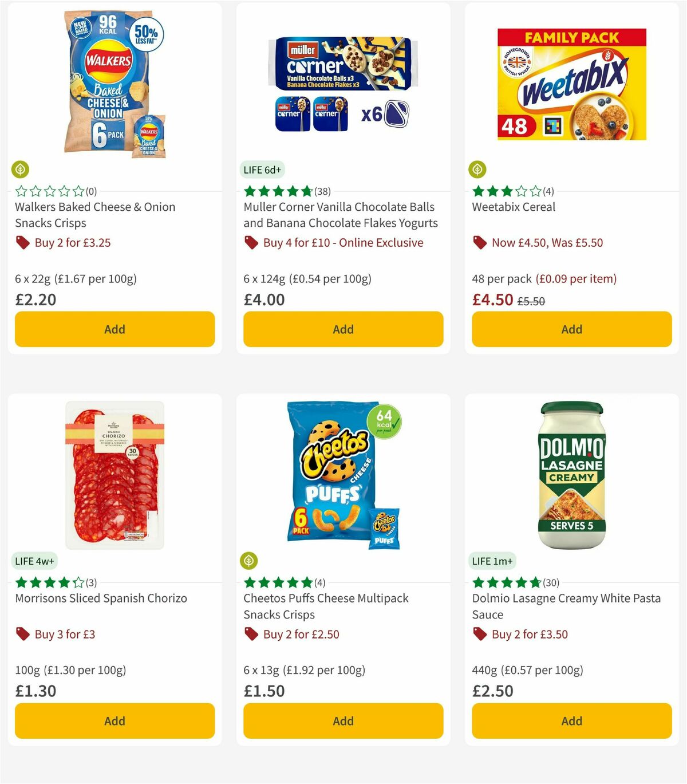Click the empty star rating on Walkers crisps

[48, 191]
